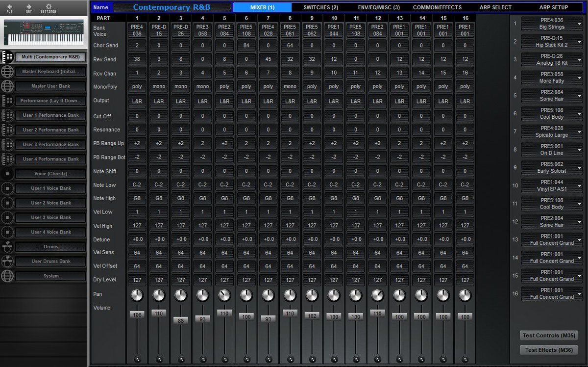Open part 16 Full Concert Grand dropdown
The width and height of the screenshot is (588, 367).
tap(552, 293)
